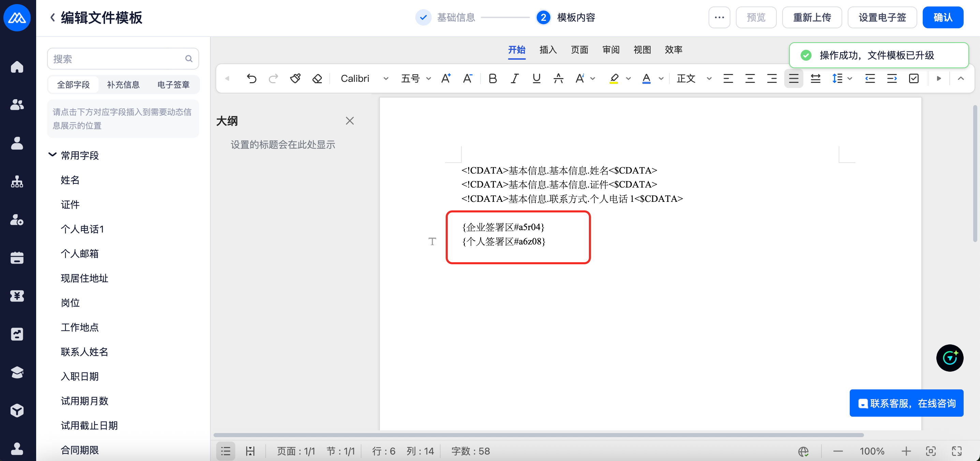Increase indent icon
Viewport: 980px width, 461px height.
[x=892, y=79]
